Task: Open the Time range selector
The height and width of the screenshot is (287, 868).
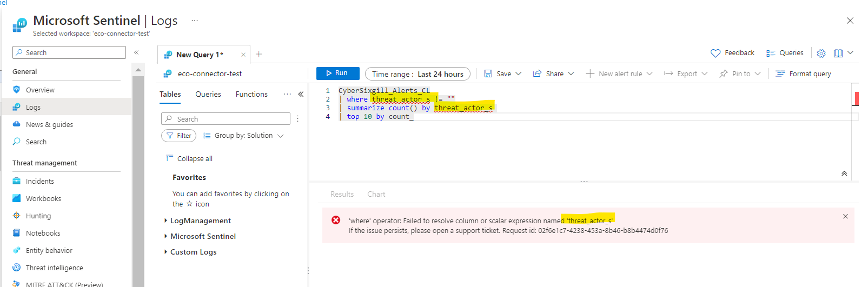Action: pos(418,74)
